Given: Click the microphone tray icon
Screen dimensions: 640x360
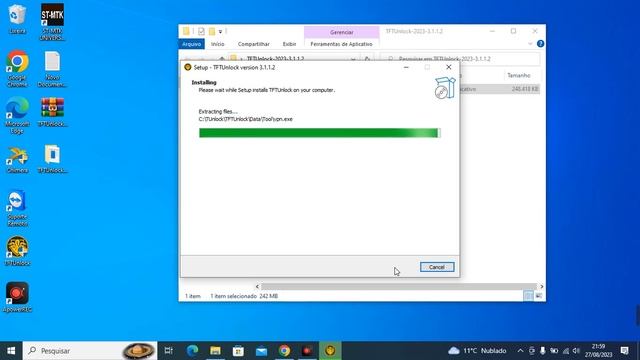Looking at the screenshot, I should 542,351.
